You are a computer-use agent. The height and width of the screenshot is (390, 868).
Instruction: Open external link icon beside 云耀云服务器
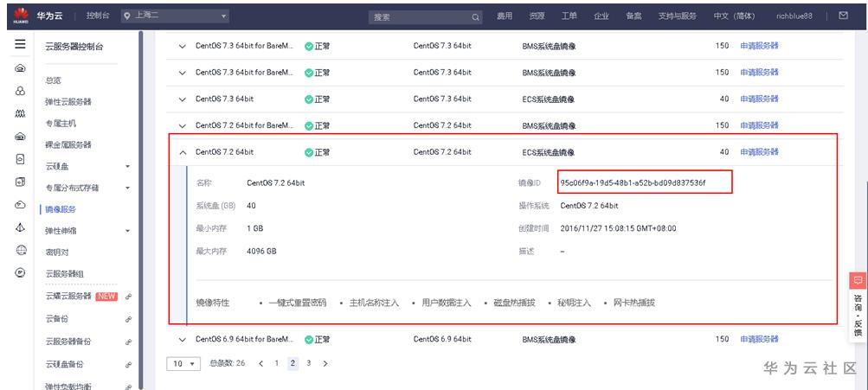(128, 297)
